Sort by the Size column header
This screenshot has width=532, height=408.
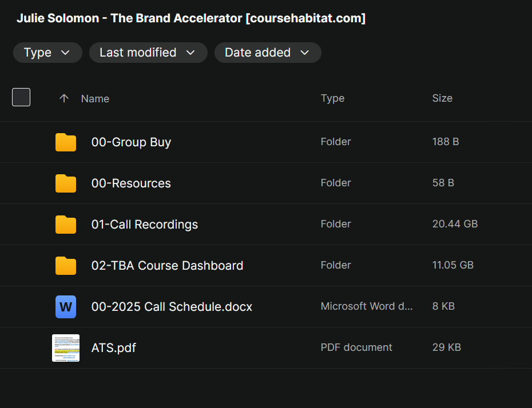pos(442,98)
